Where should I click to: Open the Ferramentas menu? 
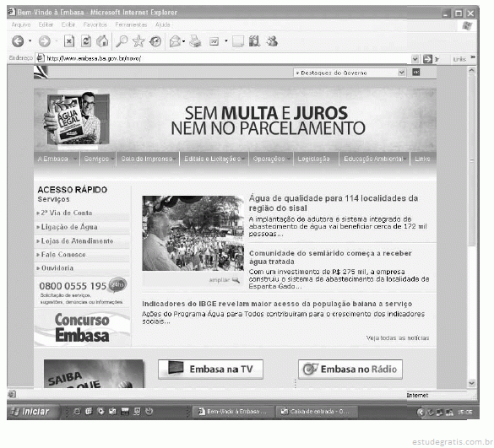[131, 24]
